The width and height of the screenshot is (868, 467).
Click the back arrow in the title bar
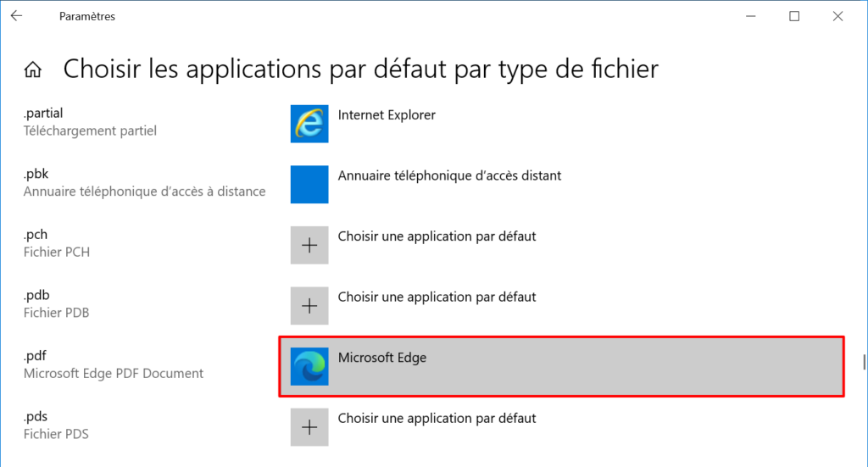(17, 16)
